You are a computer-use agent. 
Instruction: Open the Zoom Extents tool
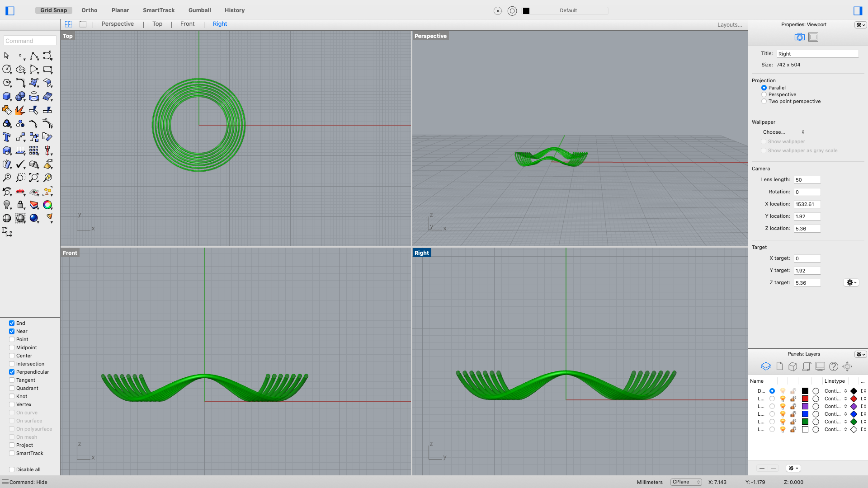click(34, 178)
